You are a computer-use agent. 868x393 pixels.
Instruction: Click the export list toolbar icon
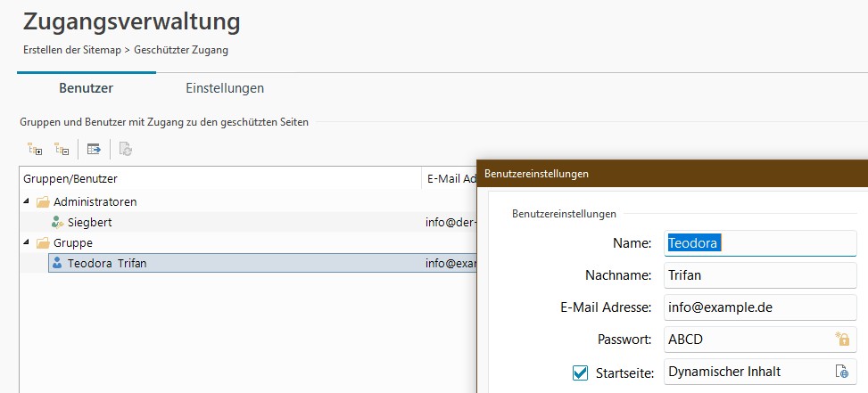pyautogui.click(x=94, y=149)
